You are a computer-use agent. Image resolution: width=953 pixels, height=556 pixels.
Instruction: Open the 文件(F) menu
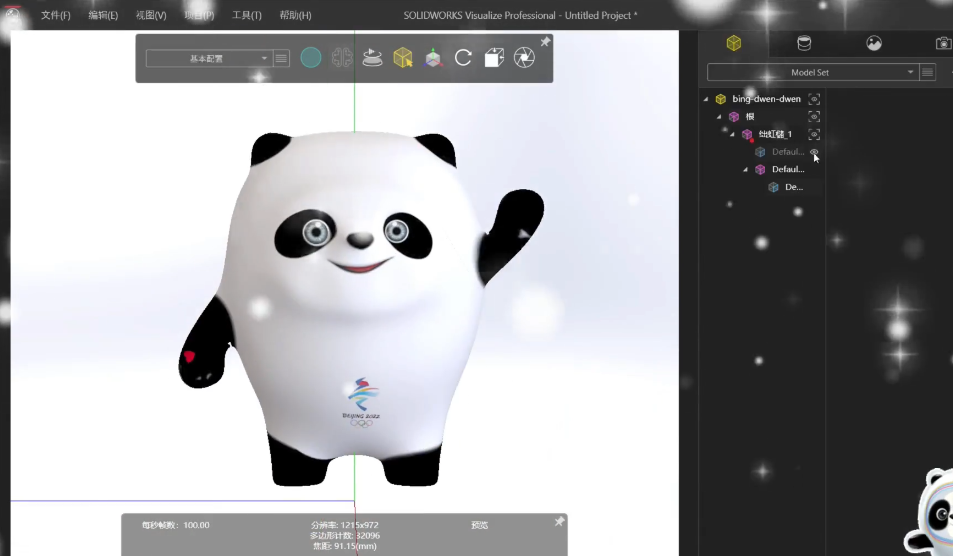point(55,15)
